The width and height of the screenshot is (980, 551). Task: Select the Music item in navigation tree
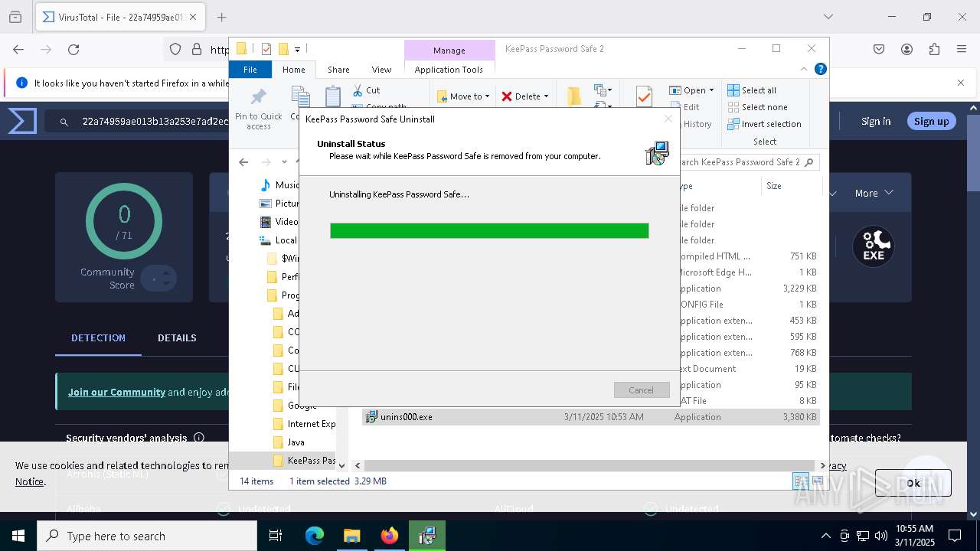pyautogui.click(x=279, y=185)
